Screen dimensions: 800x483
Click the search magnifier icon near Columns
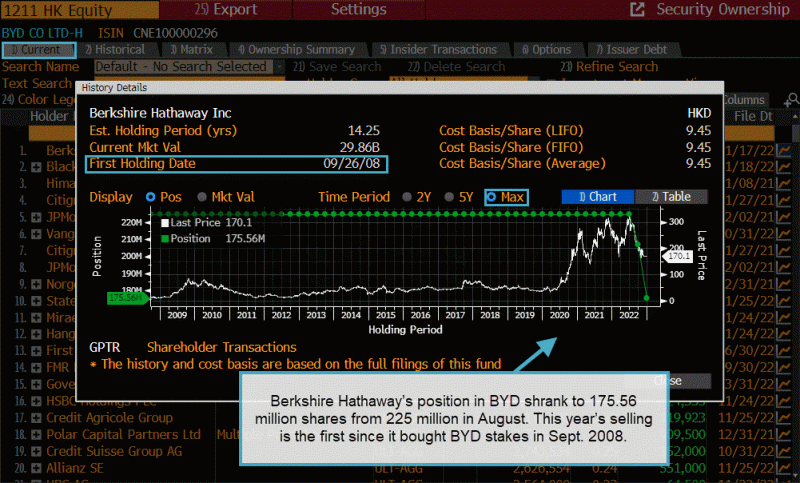pos(791,99)
